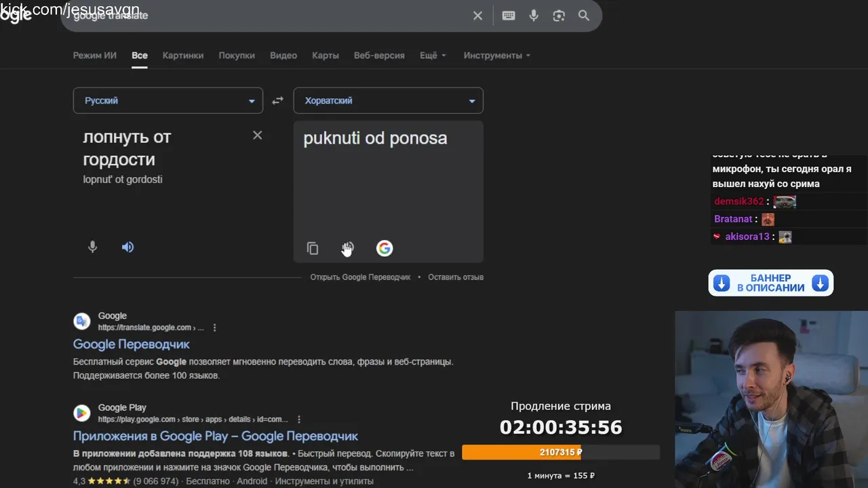This screenshot has height=488, width=868.
Task: Switch to Покупки tab
Action: [x=237, y=56]
